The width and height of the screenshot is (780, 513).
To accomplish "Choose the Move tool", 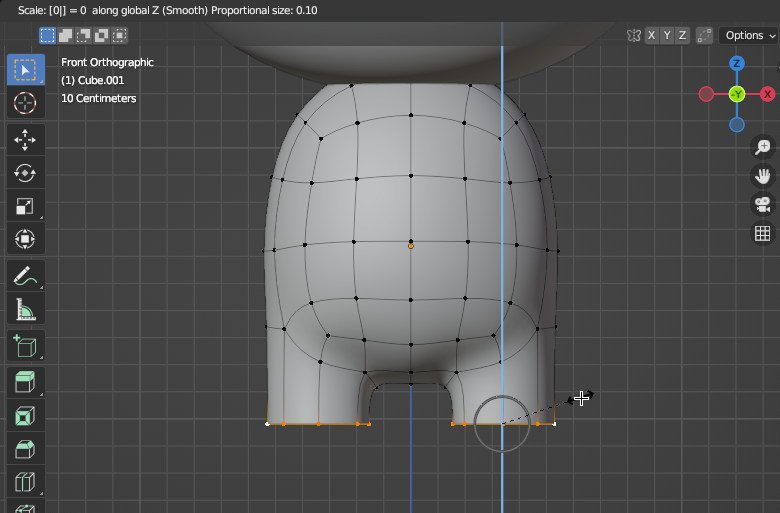I will [x=25, y=140].
